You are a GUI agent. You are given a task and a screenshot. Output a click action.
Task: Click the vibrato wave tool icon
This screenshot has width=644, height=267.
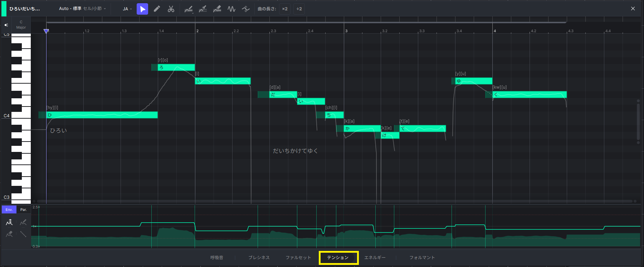pyautogui.click(x=231, y=9)
